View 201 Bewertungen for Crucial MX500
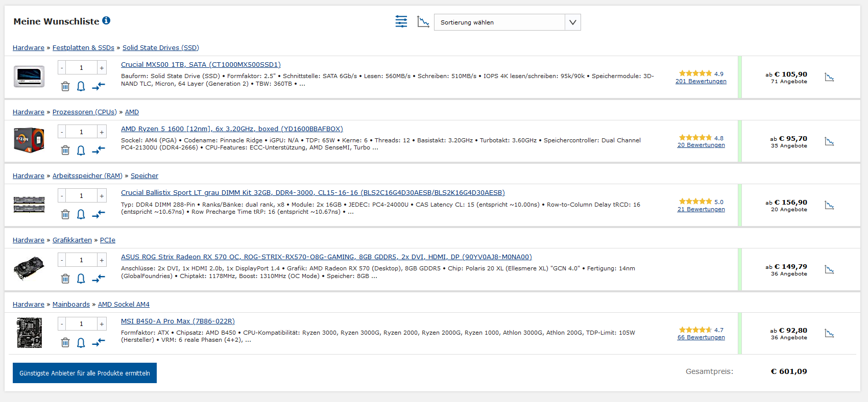 (x=701, y=81)
